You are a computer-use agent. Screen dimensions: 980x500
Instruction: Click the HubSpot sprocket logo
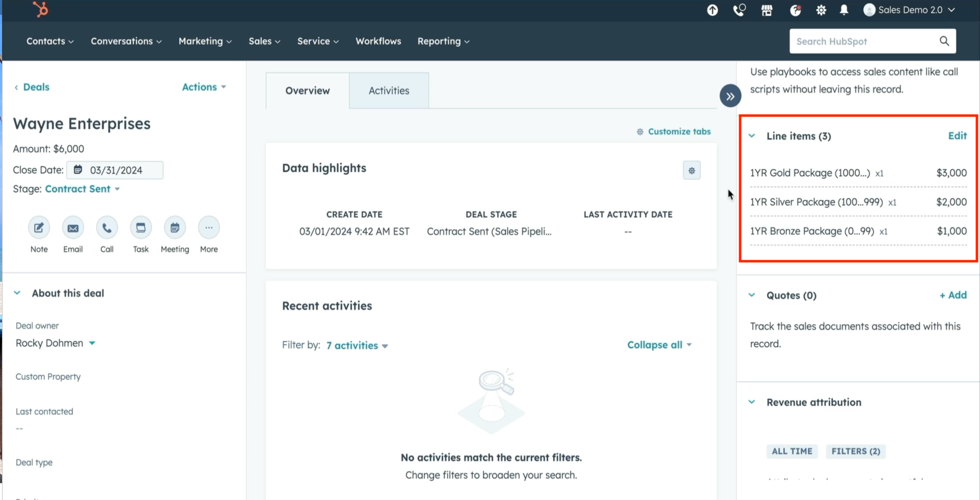coord(40,10)
